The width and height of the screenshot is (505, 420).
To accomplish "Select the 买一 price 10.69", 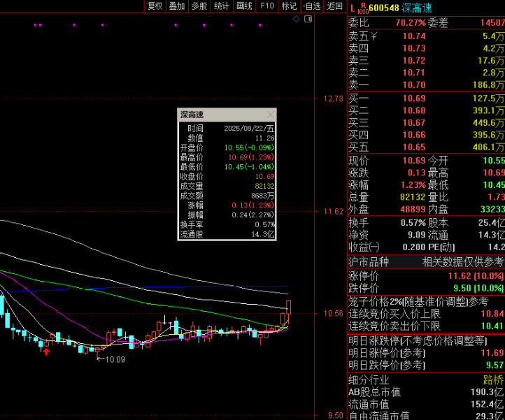I will point(414,99).
